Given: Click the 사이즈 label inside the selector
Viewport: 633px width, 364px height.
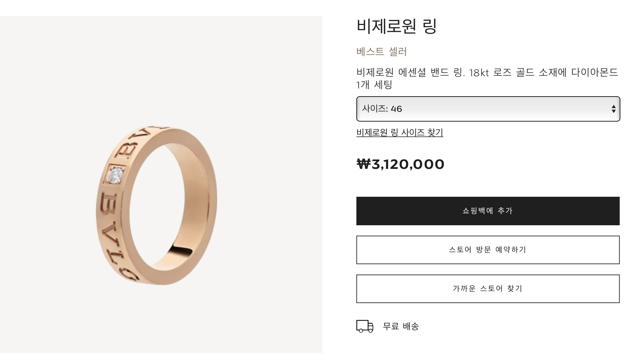Looking at the screenshot, I should (x=374, y=109).
